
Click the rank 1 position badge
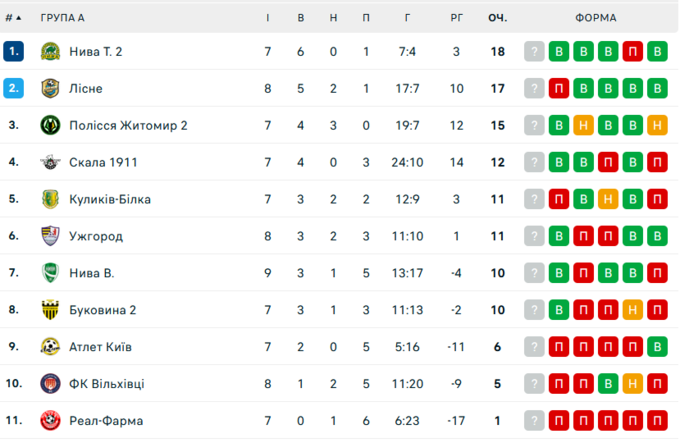point(13,52)
